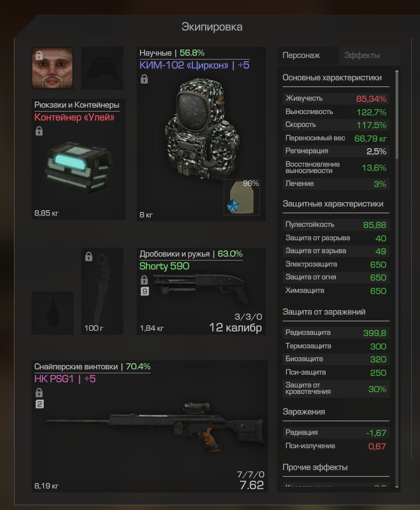Toggle the lock on КИМ-102 suit
The image size is (420, 510).
tap(144, 79)
